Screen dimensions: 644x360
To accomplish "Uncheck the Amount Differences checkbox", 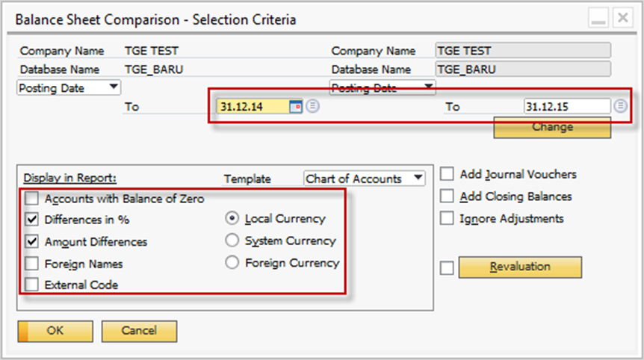I will click(x=31, y=241).
